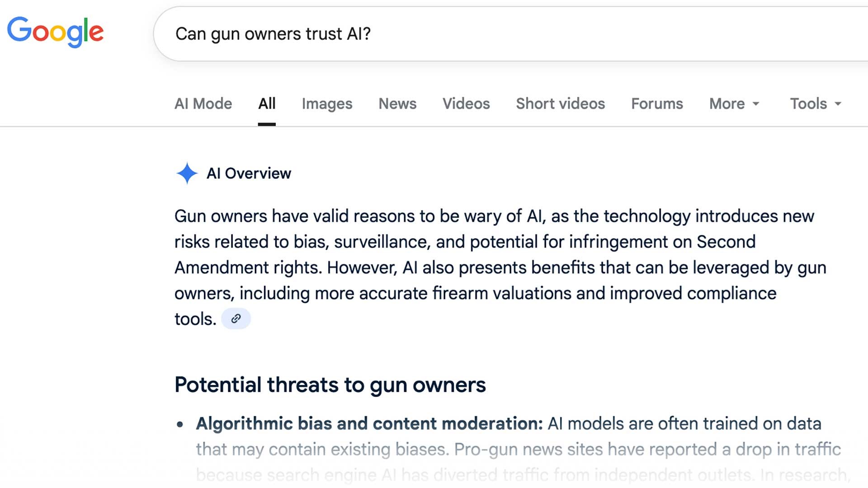Click the bullet point before Algorithmic bias
The image size is (868, 488).
180,424
